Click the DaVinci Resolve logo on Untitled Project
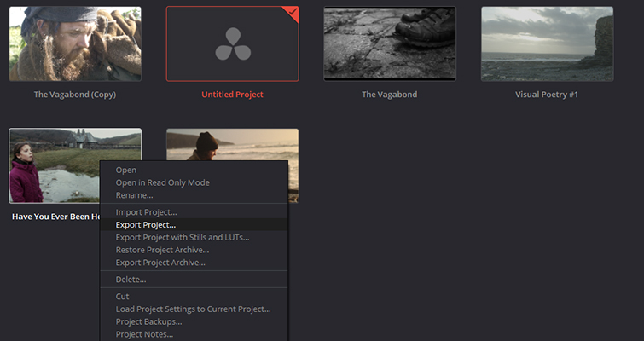Screen dimensions: 644x341 [x=232, y=43]
